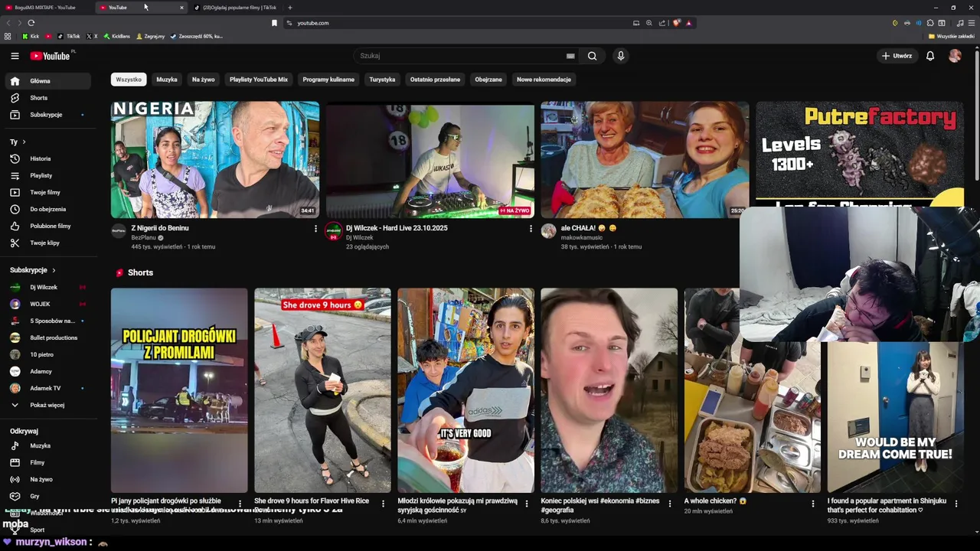Open Historia in the sidebar
The height and width of the screenshot is (551, 980).
(47, 159)
